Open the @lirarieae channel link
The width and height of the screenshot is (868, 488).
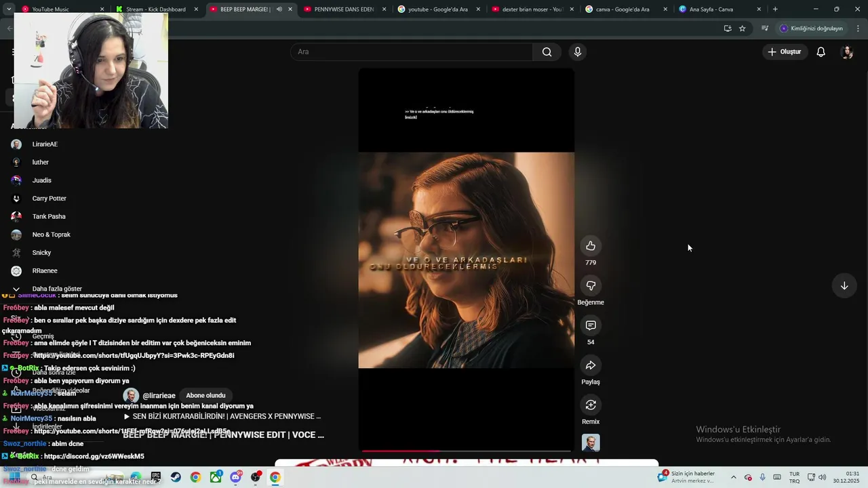[159, 396]
